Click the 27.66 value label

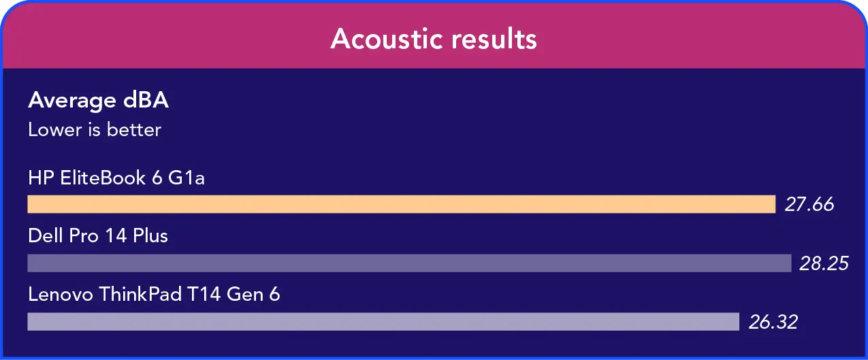(x=809, y=204)
